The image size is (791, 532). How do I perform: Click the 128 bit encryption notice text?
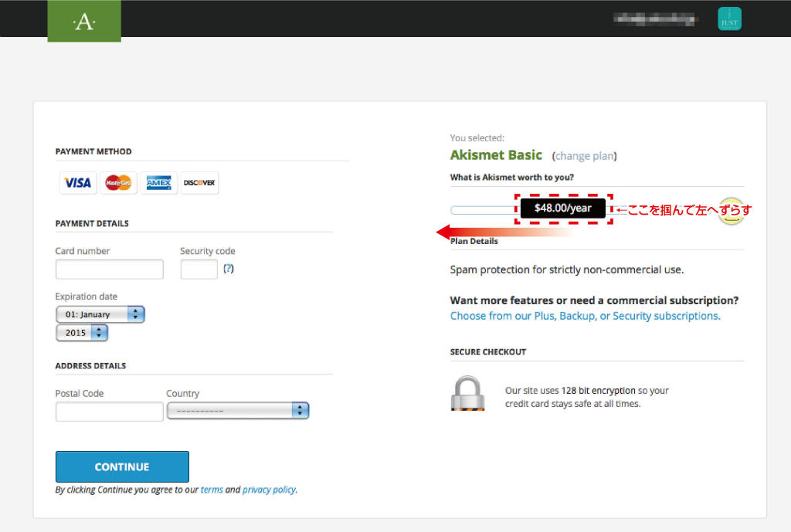pyautogui.click(x=587, y=397)
